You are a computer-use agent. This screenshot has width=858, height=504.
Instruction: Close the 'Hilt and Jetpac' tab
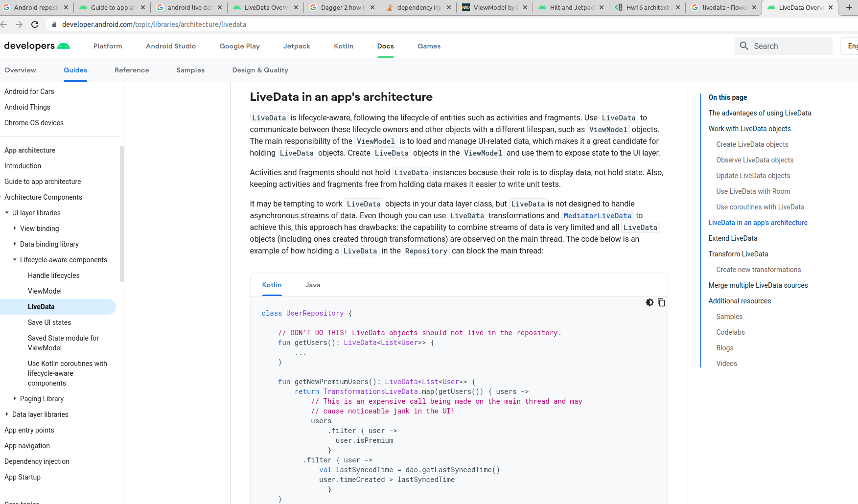point(602,7)
